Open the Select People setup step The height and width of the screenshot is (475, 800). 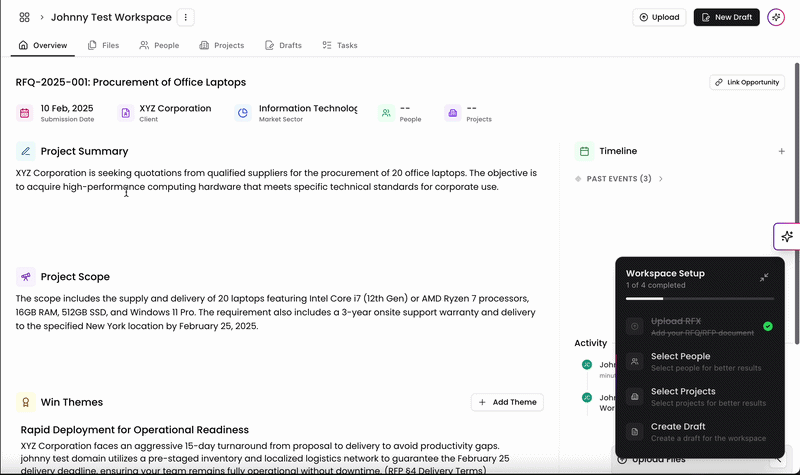pyautogui.click(x=699, y=362)
